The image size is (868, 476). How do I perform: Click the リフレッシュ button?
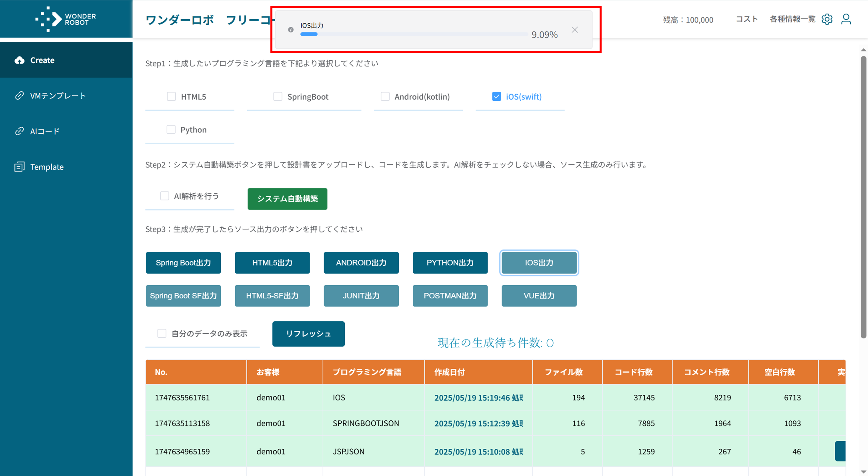(x=308, y=334)
